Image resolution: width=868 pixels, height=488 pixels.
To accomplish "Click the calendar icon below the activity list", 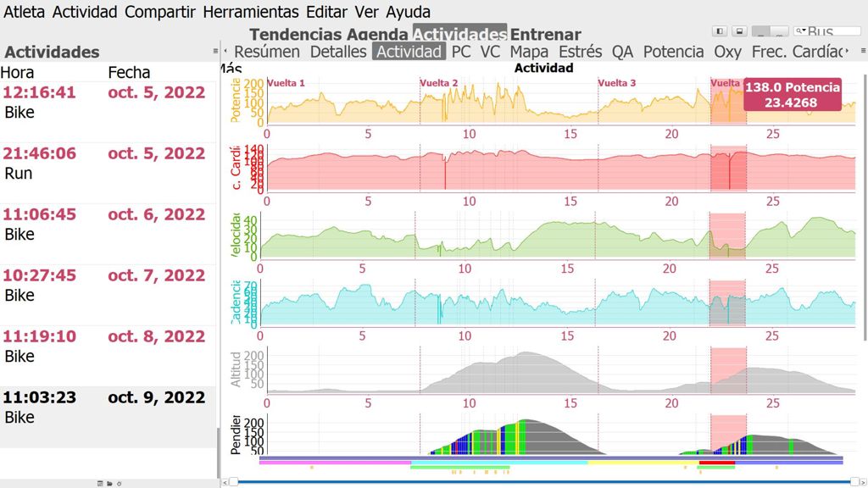I will point(100,483).
